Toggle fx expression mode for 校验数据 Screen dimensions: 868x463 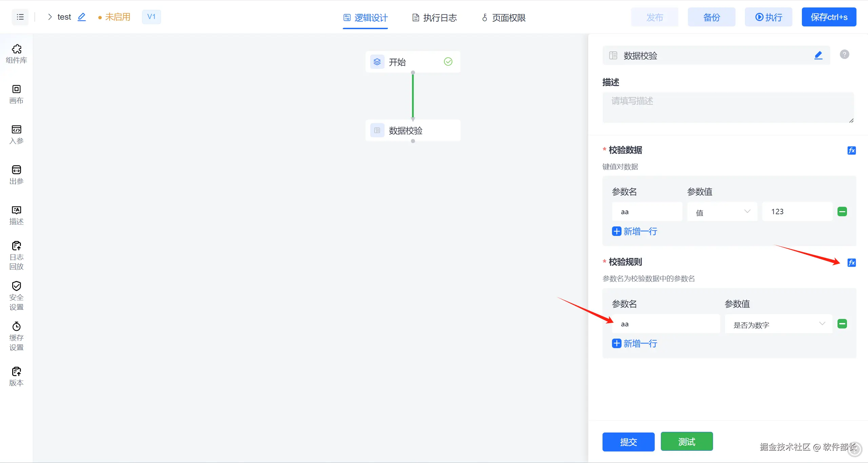851,150
